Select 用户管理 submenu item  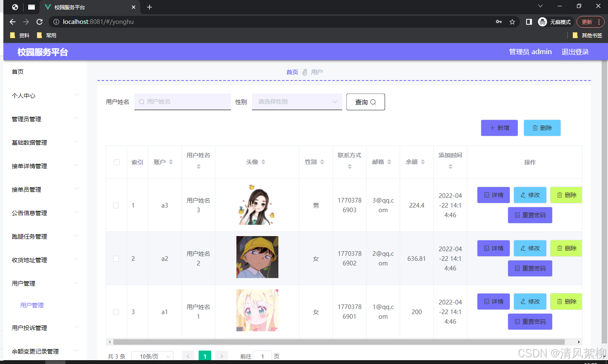(32, 305)
